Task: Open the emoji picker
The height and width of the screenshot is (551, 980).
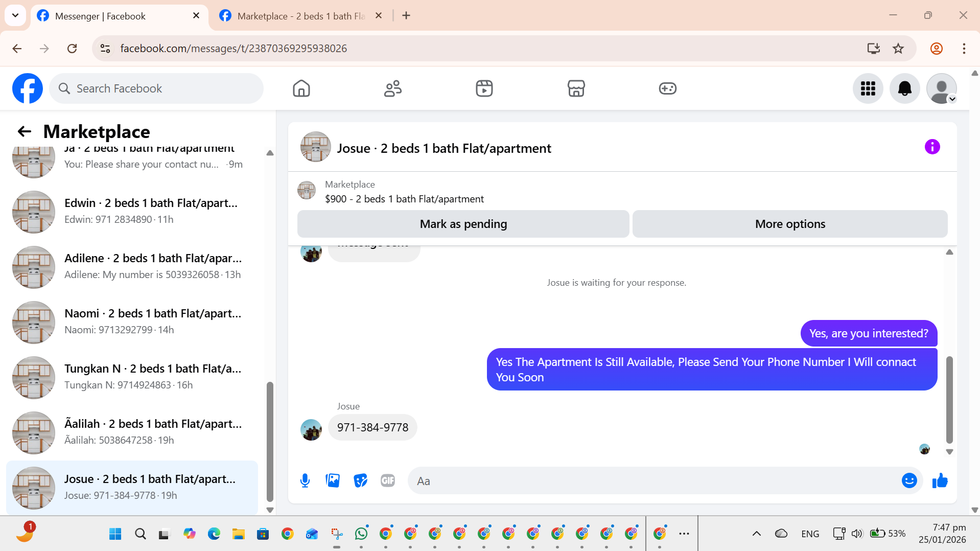Action: coord(909,480)
